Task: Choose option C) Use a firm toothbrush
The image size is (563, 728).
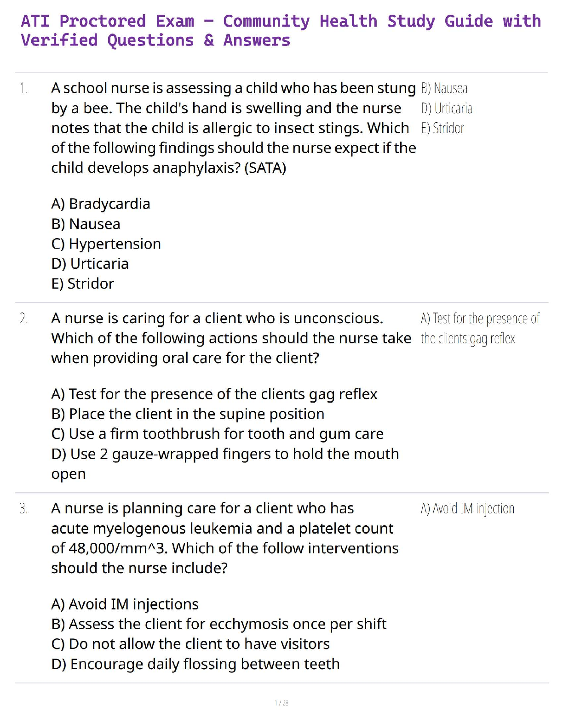Action: 217,434
